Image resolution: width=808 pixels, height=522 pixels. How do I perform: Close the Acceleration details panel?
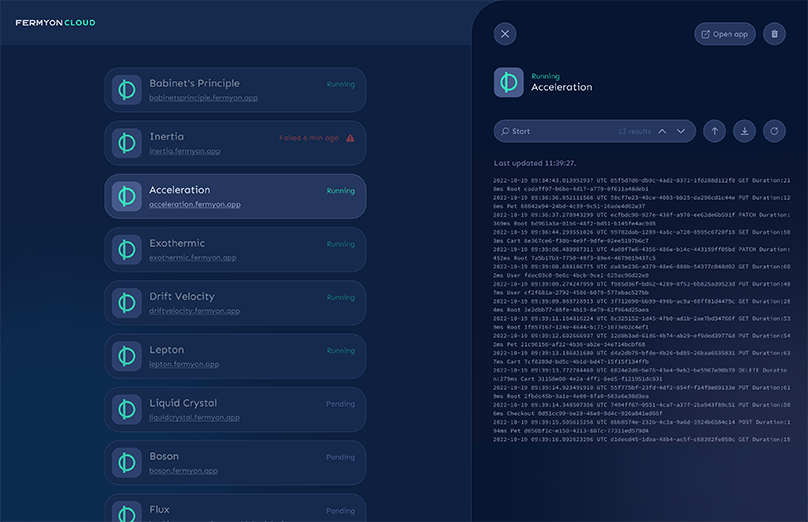(x=505, y=34)
